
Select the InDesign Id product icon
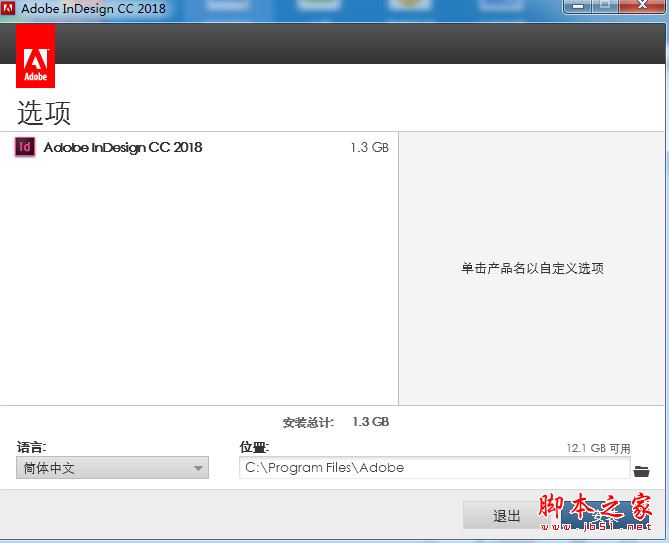point(25,147)
